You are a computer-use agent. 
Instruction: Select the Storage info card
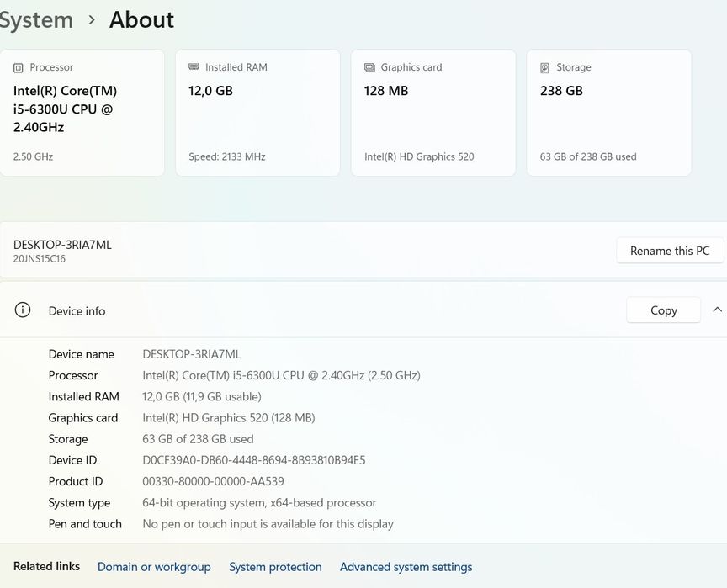pos(608,113)
